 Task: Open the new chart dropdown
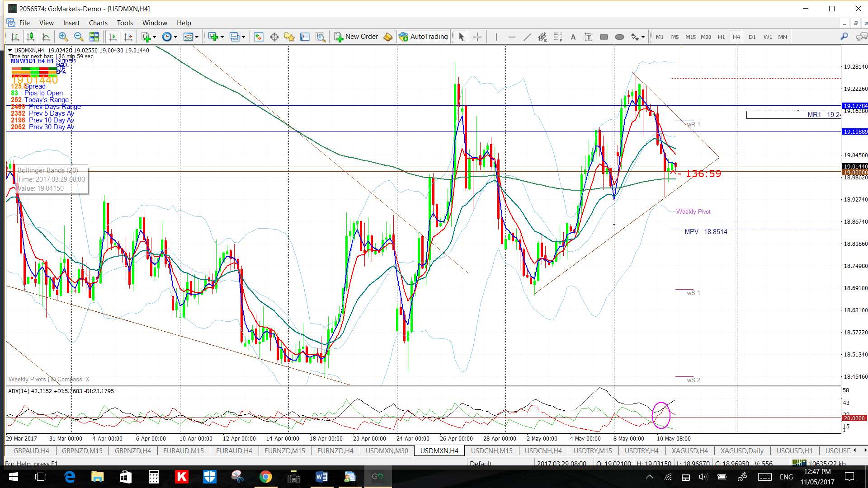[216, 37]
